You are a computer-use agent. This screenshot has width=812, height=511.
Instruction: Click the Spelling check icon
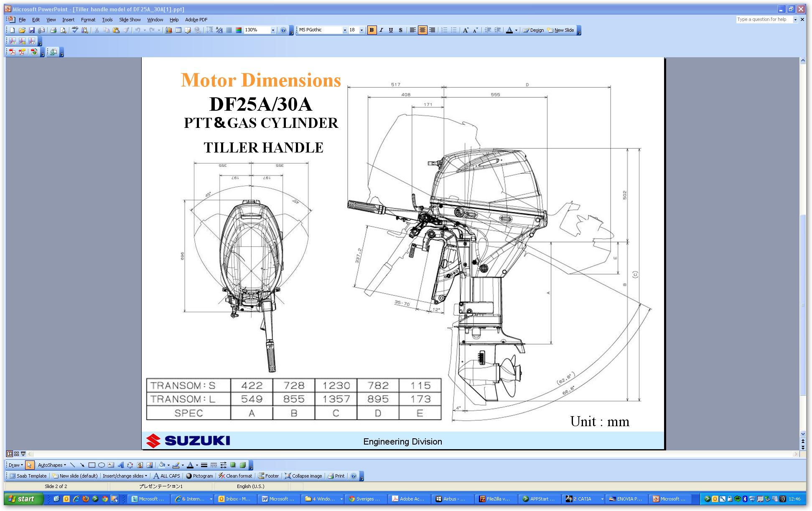coord(75,30)
